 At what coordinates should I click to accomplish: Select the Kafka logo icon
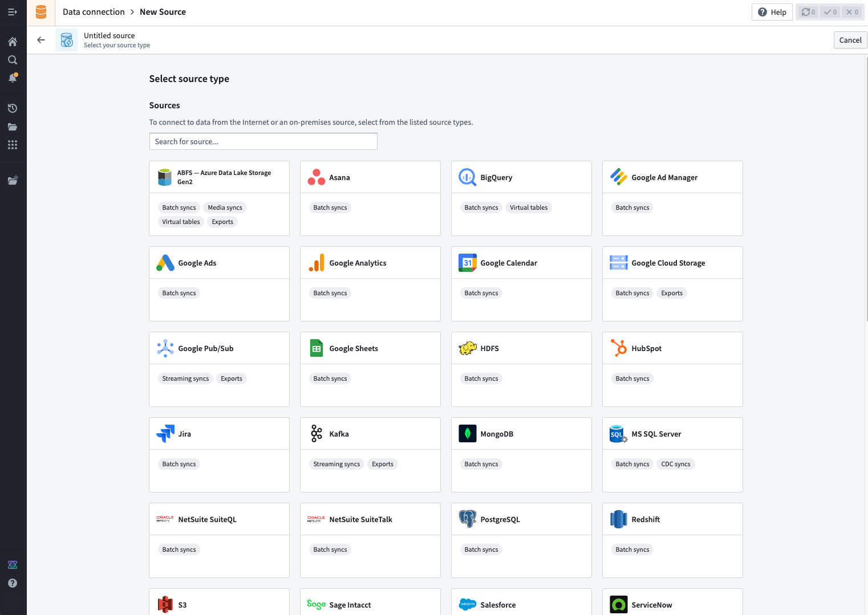(x=317, y=434)
